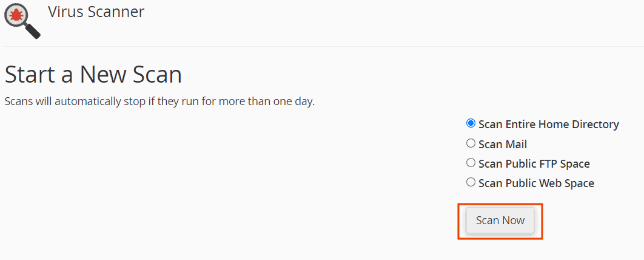Image resolution: width=644 pixels, height=260 pixels.
Task: Click the 'Scan Entire Home Directory' label text
Action: tap(548, 125)
